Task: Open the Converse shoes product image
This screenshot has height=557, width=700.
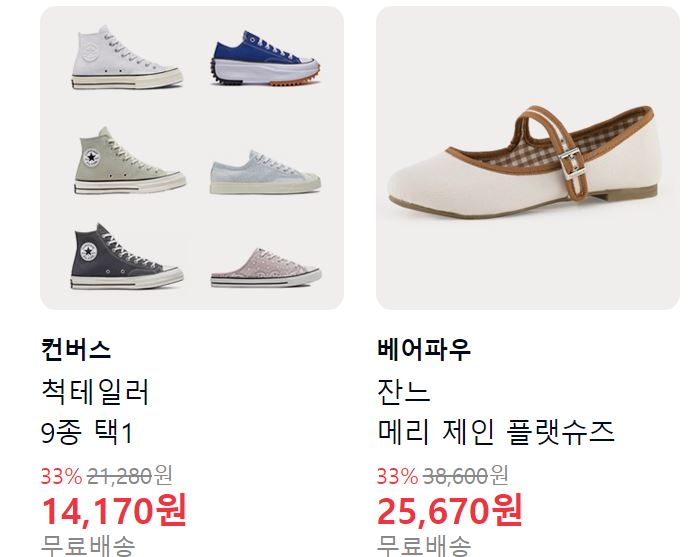Action: coord(192,158)
